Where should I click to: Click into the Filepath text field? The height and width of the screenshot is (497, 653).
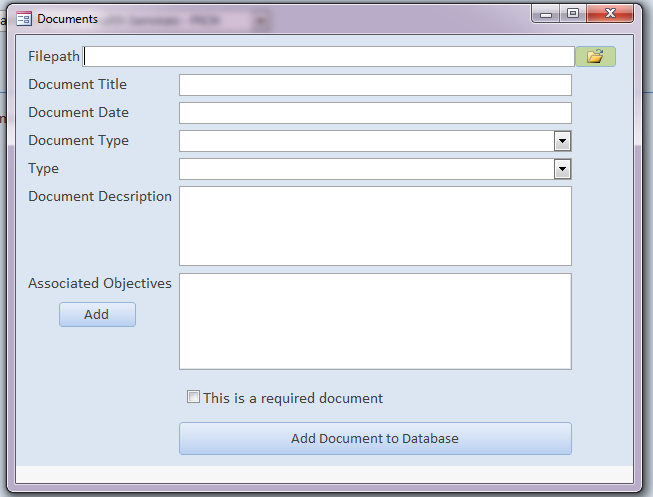(x=330, y=57)
